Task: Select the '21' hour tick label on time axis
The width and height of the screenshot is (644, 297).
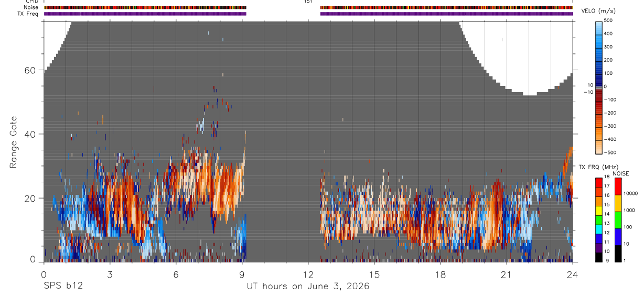Action: (x=507, y=274)
